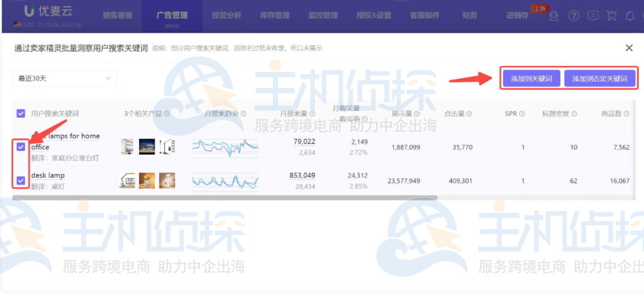Open the help question mark icon
Image resolution: width=644 pixels, height=294 pixels.
tap(574, 16)
